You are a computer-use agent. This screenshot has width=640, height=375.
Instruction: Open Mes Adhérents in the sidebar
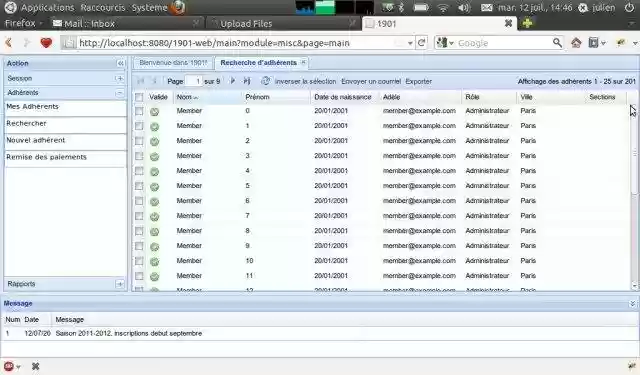65,108
